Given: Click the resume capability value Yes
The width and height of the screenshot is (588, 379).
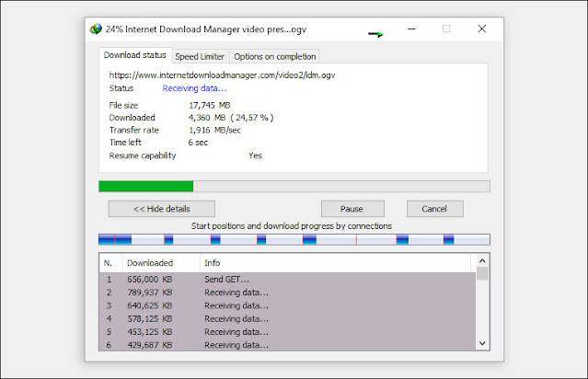Looking at the screenshot, I should (255, 155).
